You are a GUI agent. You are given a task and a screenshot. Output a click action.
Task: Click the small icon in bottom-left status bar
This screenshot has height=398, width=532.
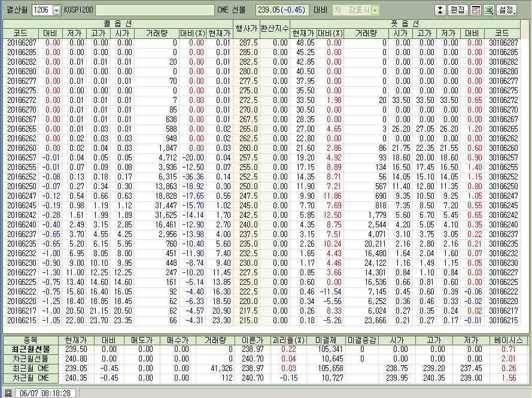pyautogui.click(x=8, y=393)
